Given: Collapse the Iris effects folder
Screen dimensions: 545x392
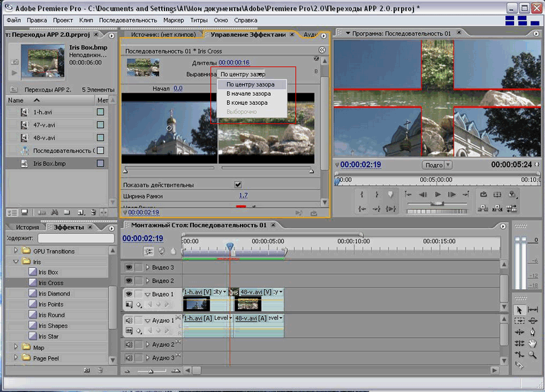Looking at the screenshot, I should click(16, 261).
